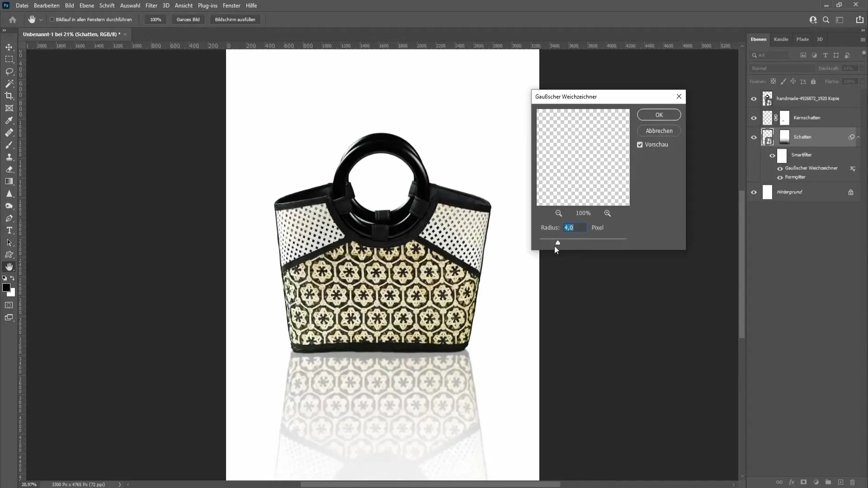The height and width of the screenshot is (488, 868).
Task: Switch to the Pfade tab
Action: point(802,39)
